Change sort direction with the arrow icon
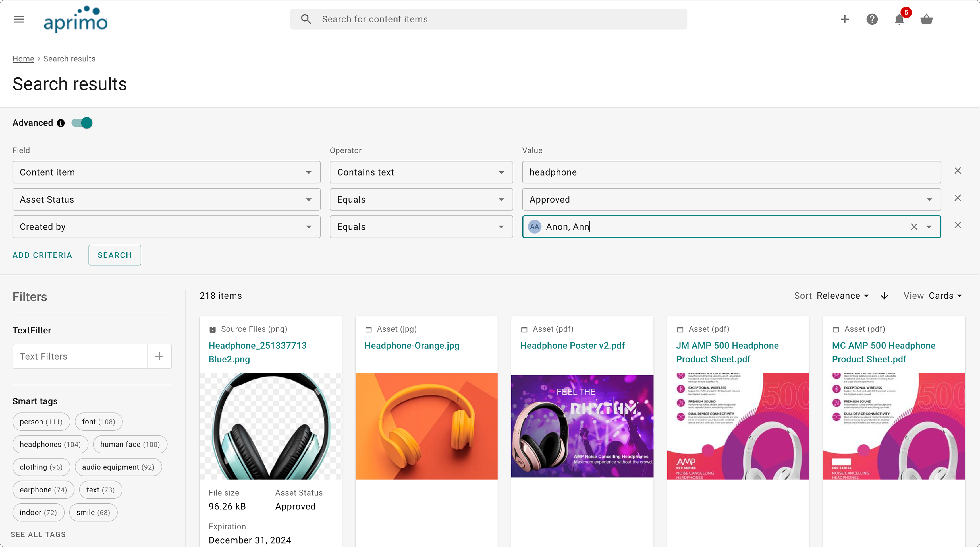This screenshot has width=980, height=547. (x=884, y=295)
